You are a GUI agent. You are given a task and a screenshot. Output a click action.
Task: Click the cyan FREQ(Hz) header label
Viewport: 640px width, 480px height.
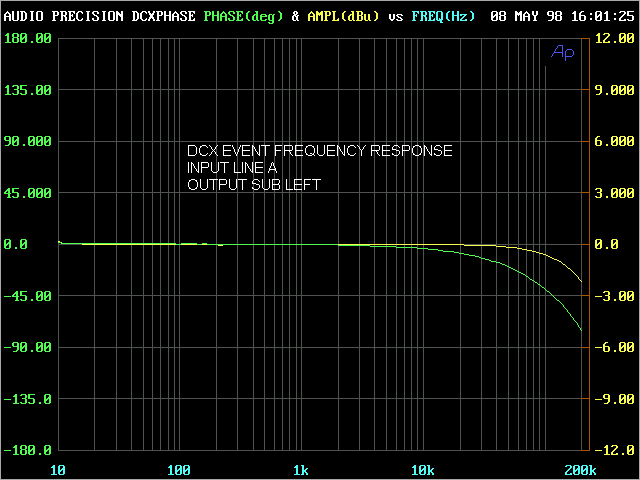(x=443, y=17)
